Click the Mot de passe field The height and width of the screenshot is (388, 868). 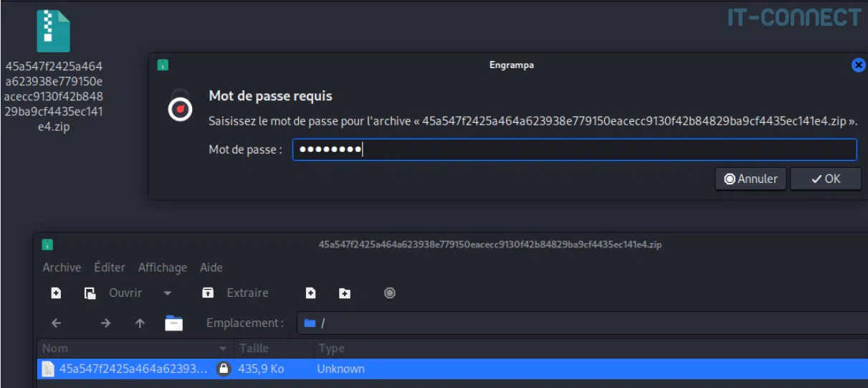click(575, 150)
